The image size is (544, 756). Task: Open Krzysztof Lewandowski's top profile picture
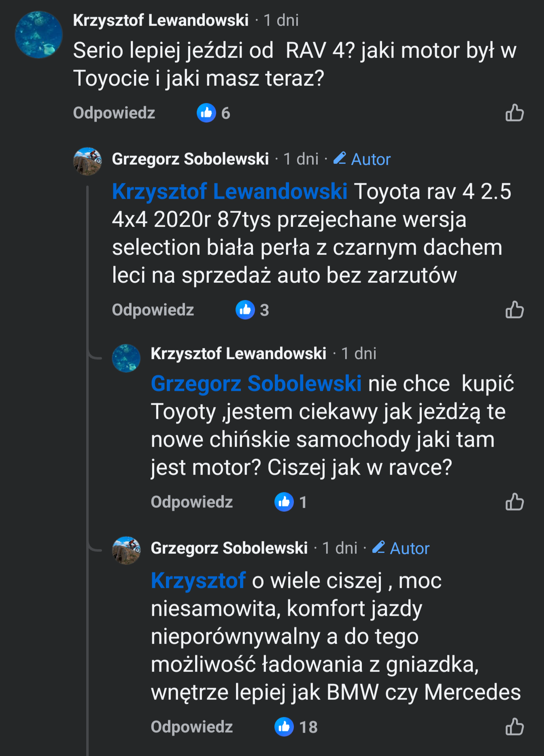(38, 34)
